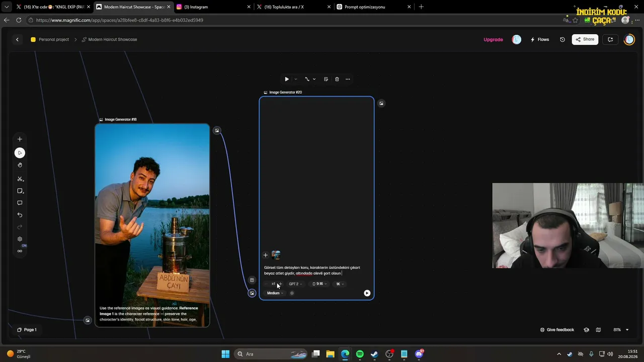Open the user profile avatar

pos(629,40)
